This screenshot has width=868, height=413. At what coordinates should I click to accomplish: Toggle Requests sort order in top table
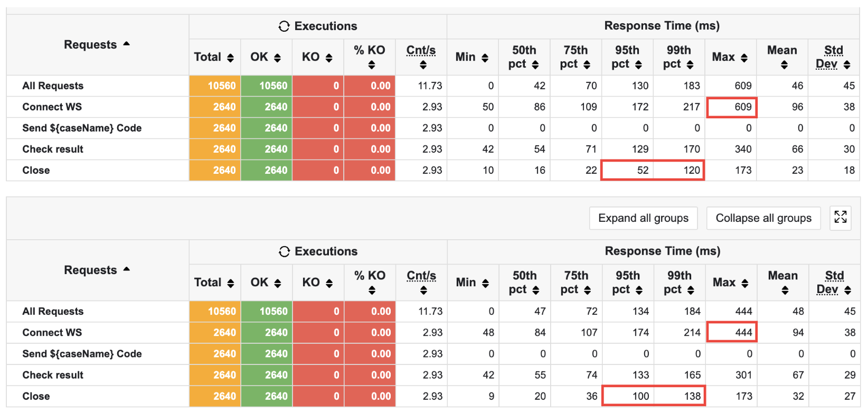[x=126, y=44]
